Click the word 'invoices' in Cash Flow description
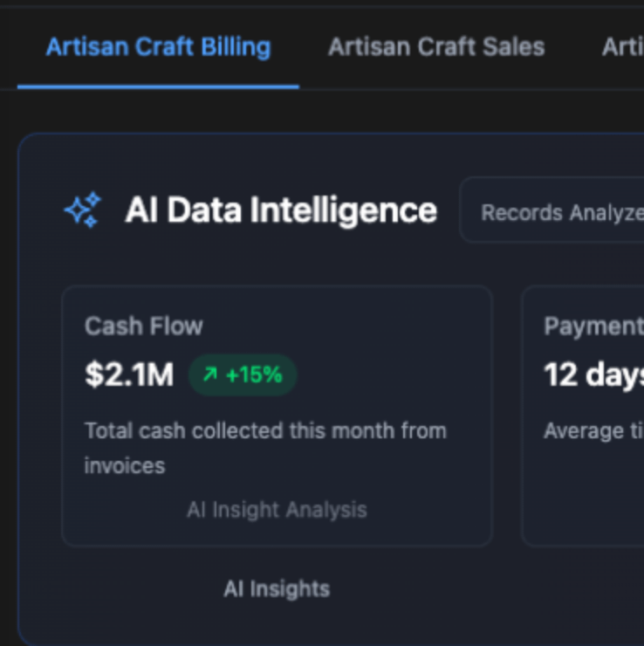The width and height of the screenshot is (644, 646). point(124,465)
